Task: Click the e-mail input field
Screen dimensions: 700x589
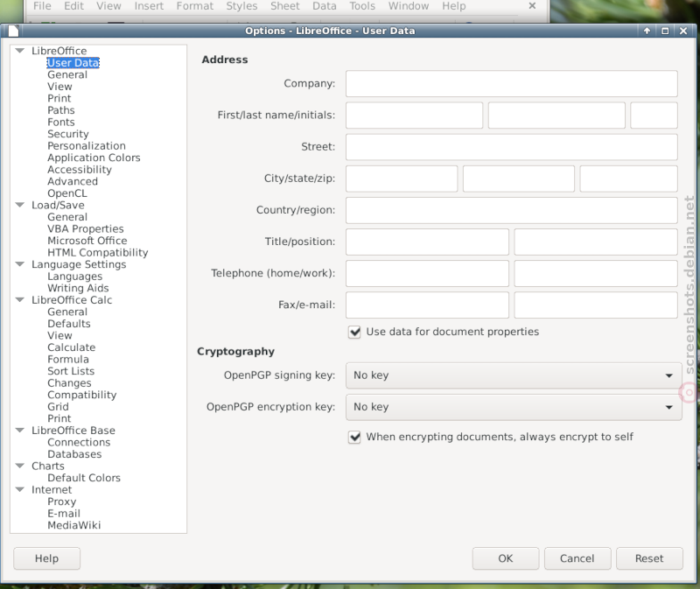Action: click(596, 305)
